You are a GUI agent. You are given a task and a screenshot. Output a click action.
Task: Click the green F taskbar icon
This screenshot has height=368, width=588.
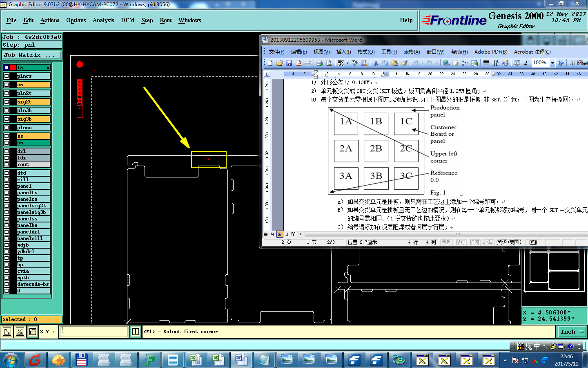149,360
